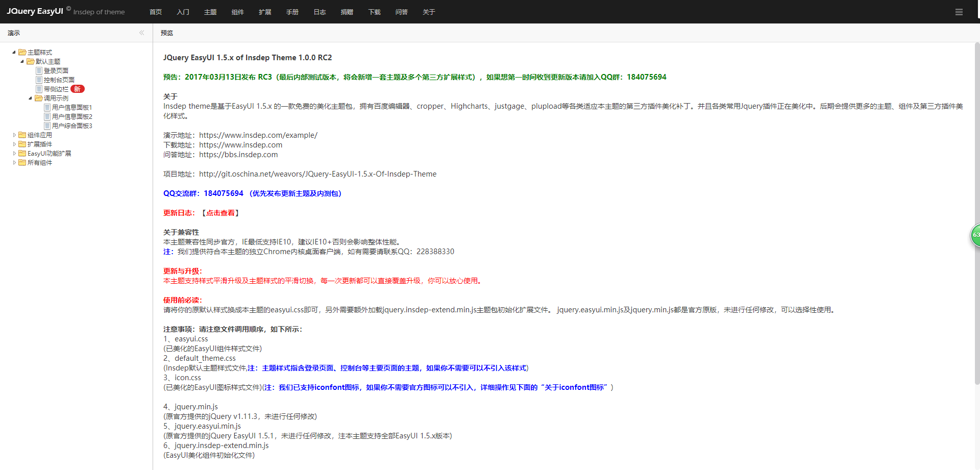Viewport: 980px width, 470px height.
Task: Collapse the 调用示例 tree node arrow
Action: [x=30, y=98]
